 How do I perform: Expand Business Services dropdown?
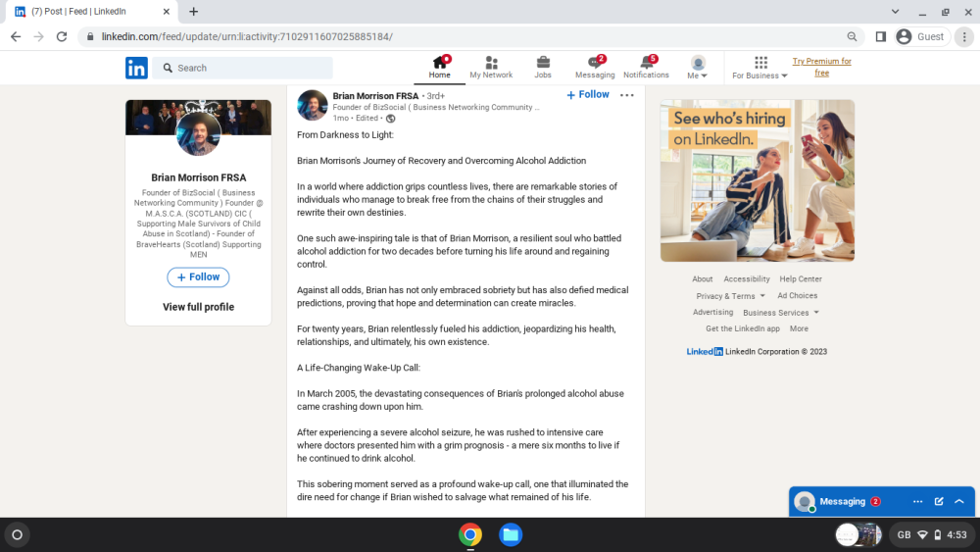[781, 312]
